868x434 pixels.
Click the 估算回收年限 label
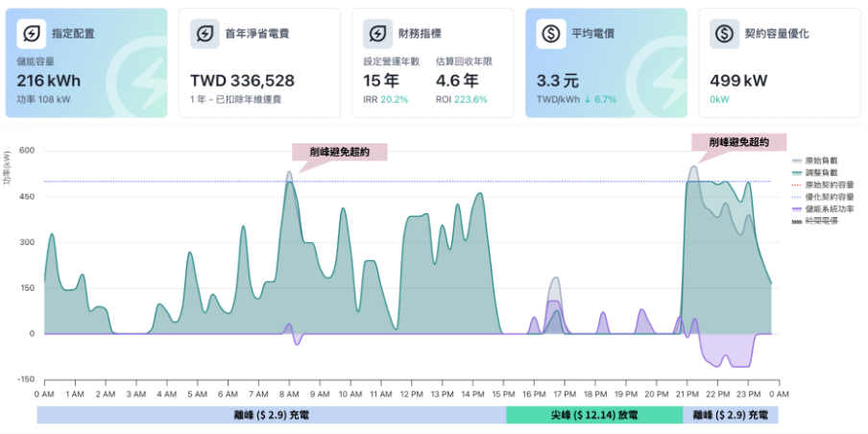click(x=464, y=62)
